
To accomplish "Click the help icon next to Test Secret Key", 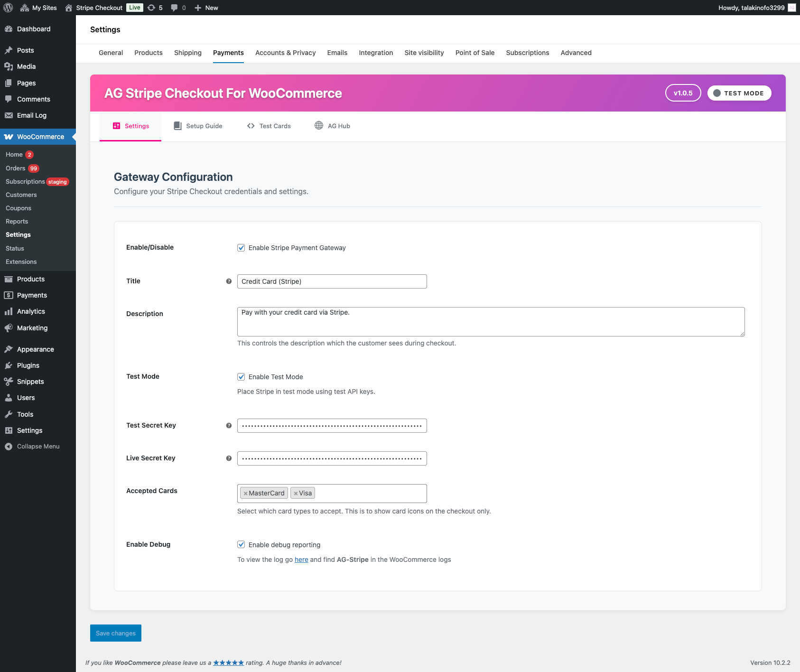I will [x=229, y=426].
